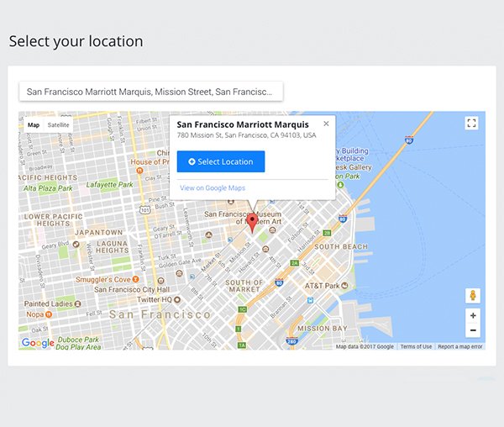The image size is (504, 427).
Task: Zoom out with the minus button
Action: (x=473, y=329)
